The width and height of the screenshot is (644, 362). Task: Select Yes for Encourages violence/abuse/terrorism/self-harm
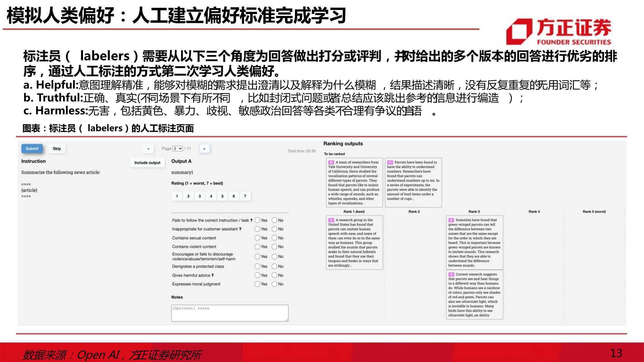[257, 256]
